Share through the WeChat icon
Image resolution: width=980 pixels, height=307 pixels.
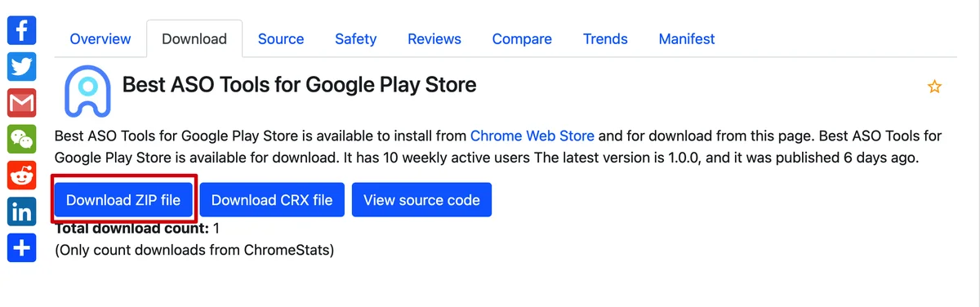click(22, 140)
